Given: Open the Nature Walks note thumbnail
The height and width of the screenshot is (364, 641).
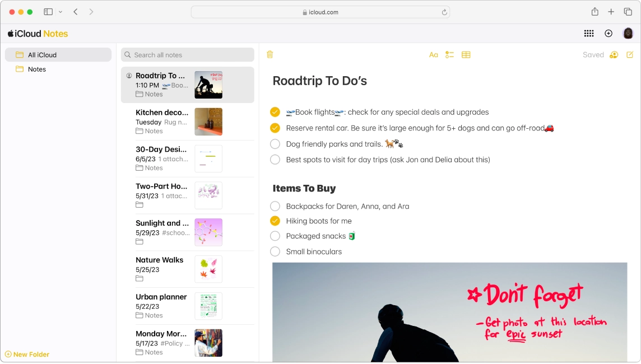Looking at the screenshot, I should [x=208, y=269].
